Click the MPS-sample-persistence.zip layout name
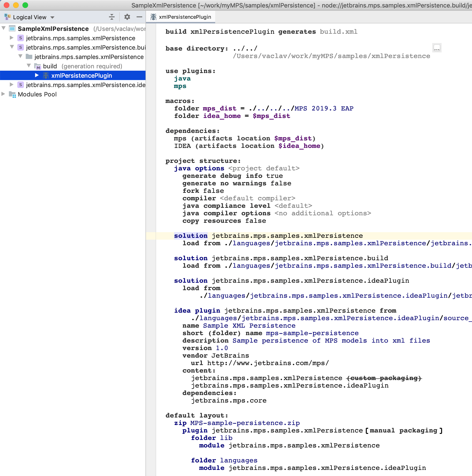Image resolution: width=472 pixels, height=476 pixels. 245,423
